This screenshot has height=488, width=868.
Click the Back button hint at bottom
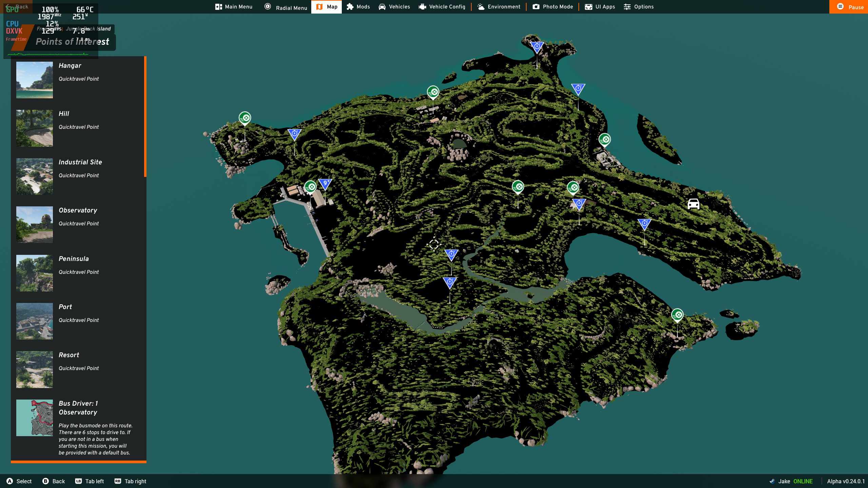pos(54,481)
